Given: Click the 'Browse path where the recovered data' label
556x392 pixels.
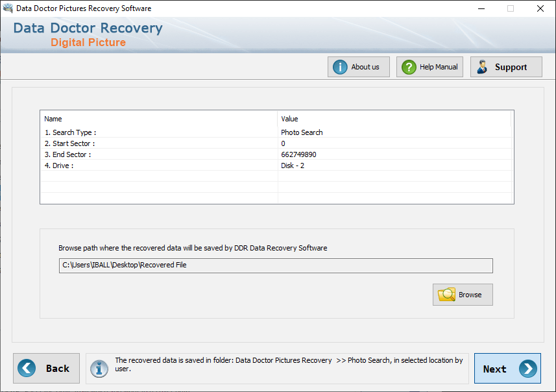Looking at the screenshot, I should 193,248.
